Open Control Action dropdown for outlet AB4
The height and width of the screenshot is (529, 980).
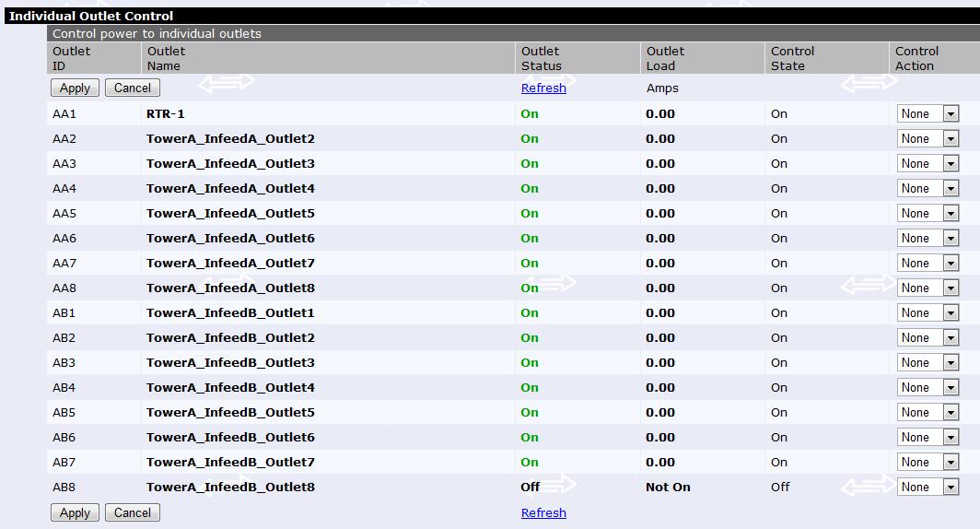928,388
